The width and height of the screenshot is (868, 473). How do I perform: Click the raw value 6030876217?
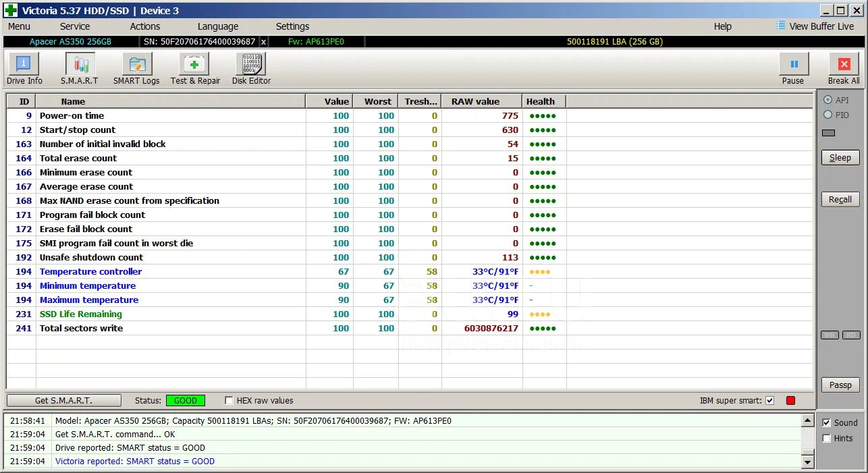coord(491,329)
